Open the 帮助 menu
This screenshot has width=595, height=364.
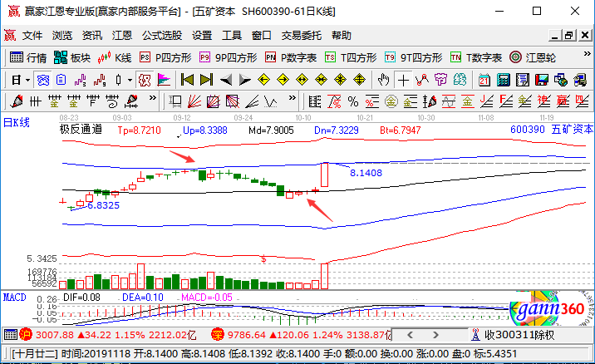click(x=342, y=36)
